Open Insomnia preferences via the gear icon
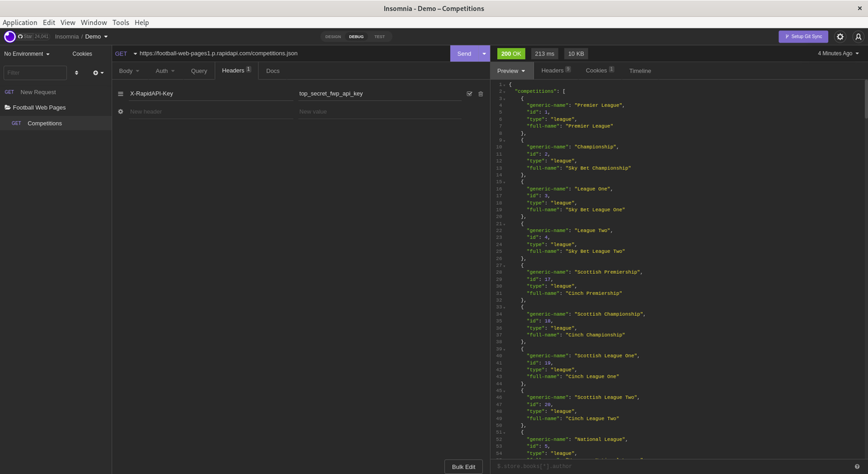This screenshot has height=474, width=868. (840, 37)
